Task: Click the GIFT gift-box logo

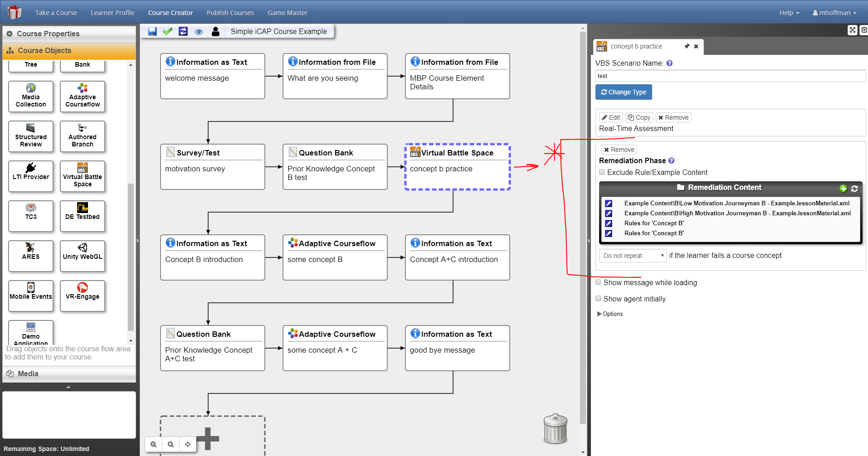Action: 15,12
